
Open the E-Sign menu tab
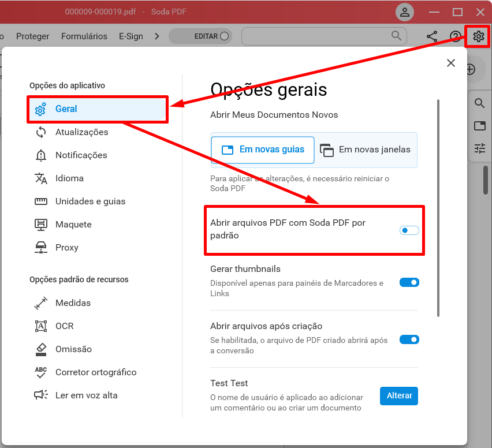(x=131, y=36)
